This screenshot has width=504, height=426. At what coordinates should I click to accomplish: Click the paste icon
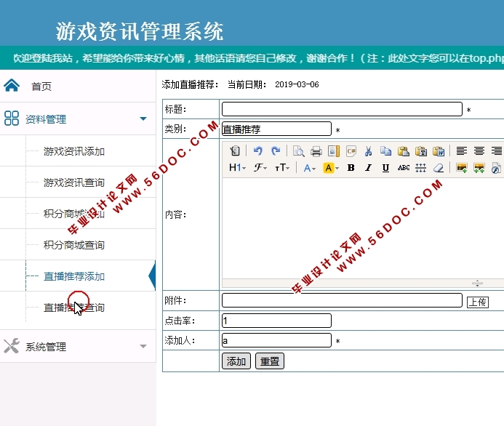click(404, 151)
